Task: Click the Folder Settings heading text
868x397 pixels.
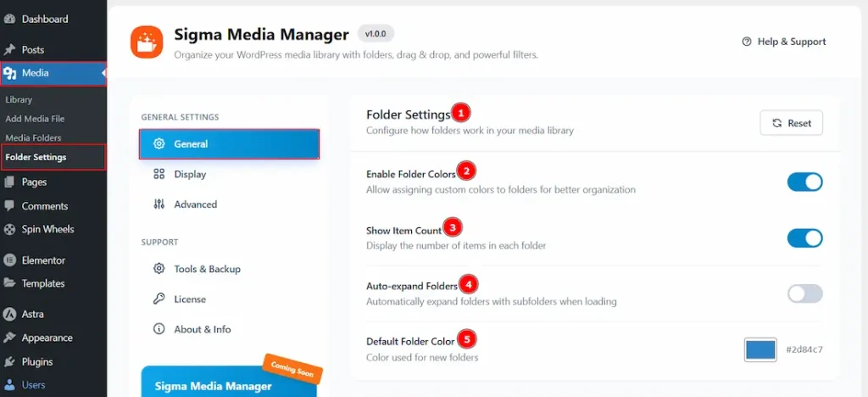Action: [x=409, y=115]
